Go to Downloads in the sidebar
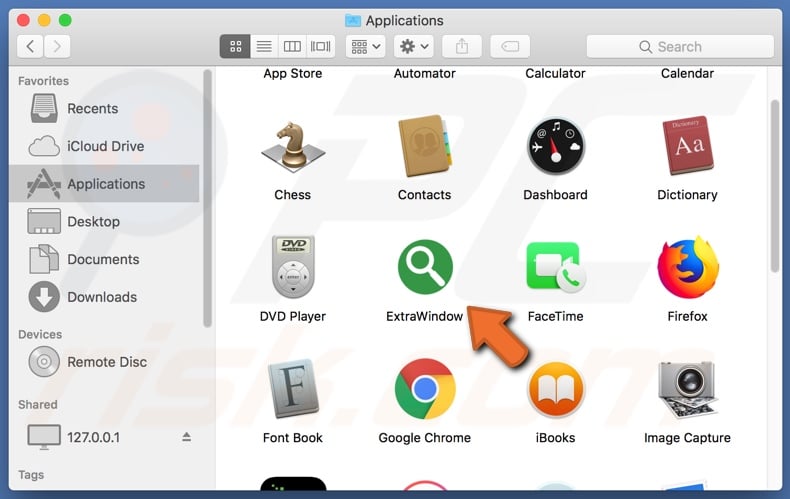The image size is (790, 499). (x=101, y=297)
